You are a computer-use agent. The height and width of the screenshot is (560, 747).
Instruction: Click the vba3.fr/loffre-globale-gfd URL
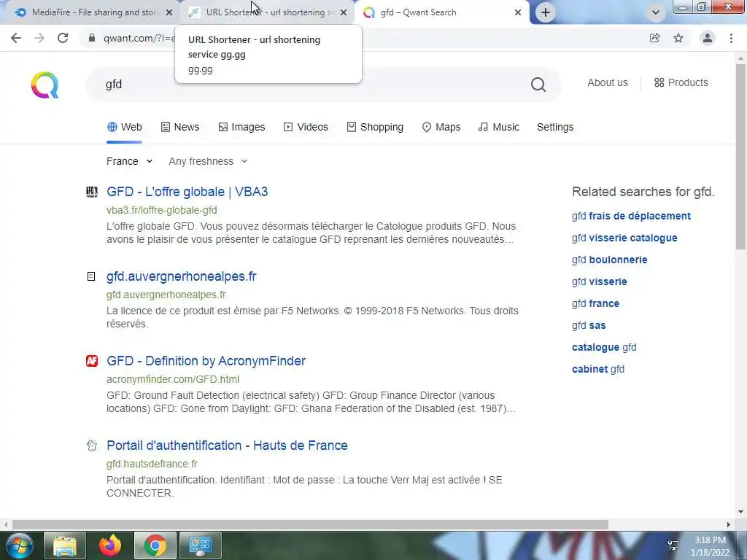(x=161, y=210)
